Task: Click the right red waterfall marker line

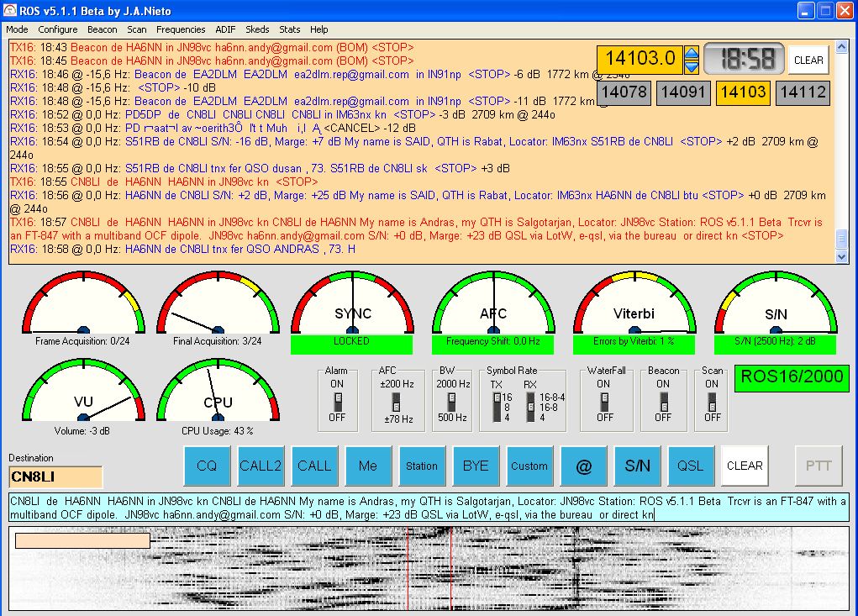Action: (x=451, y=568)
